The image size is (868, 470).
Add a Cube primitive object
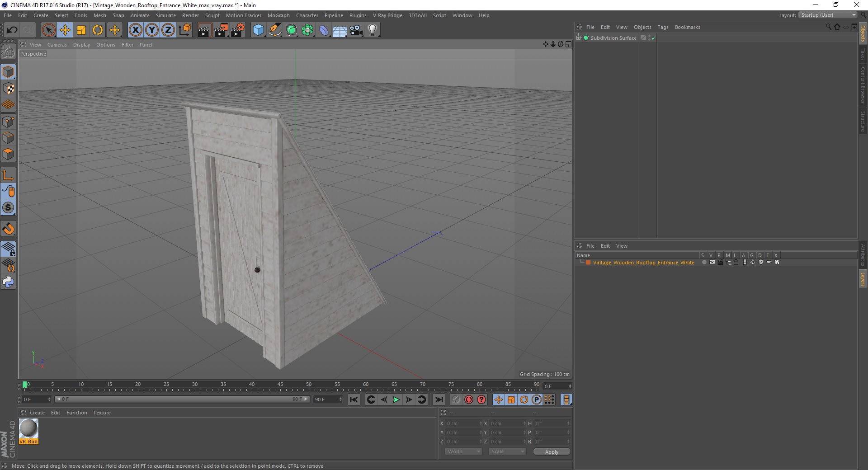click(x=258, y=30)
